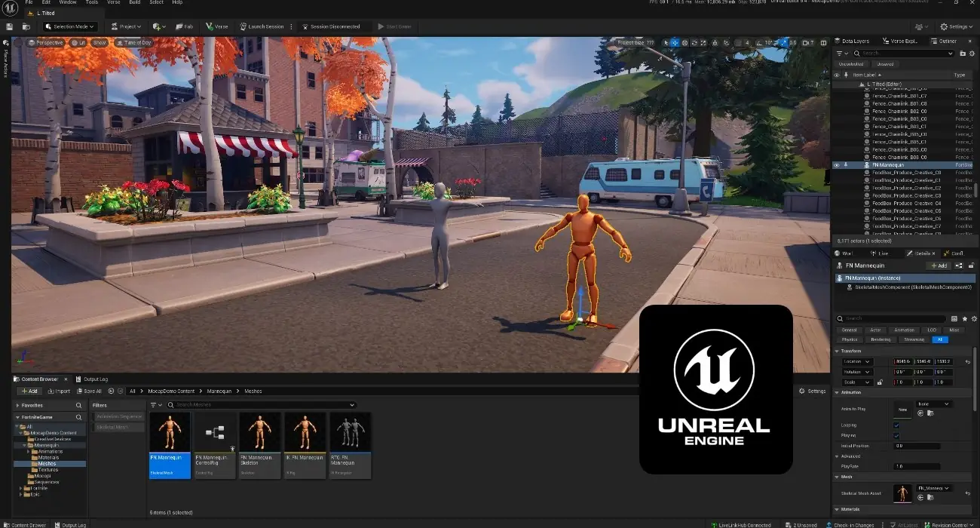Open the Tools menu

92,2
